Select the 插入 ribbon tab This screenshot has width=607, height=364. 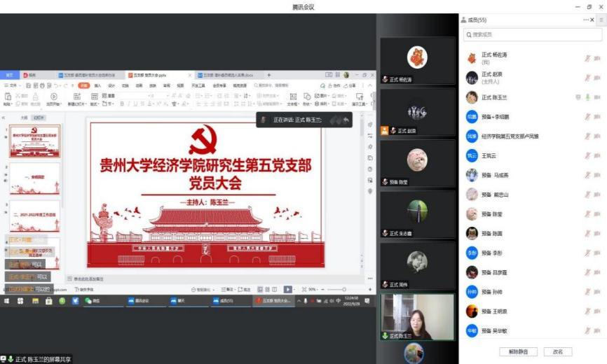(x=97, y=85)
